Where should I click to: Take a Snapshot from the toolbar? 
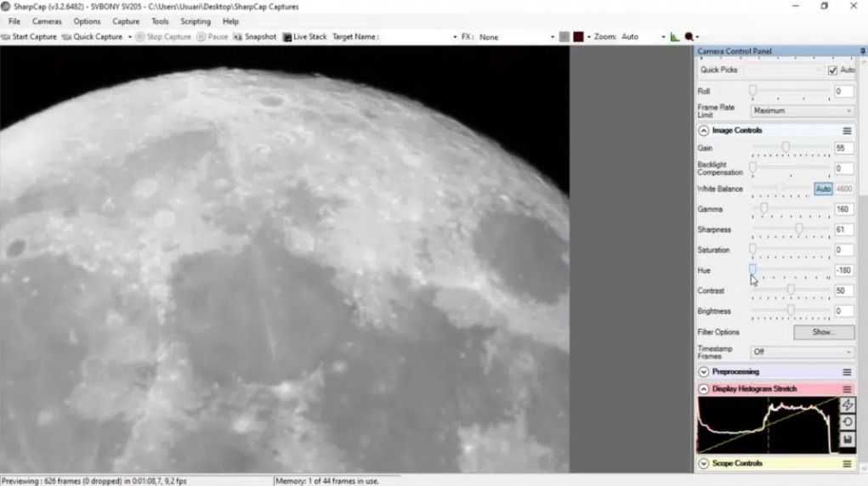point(255,37)
